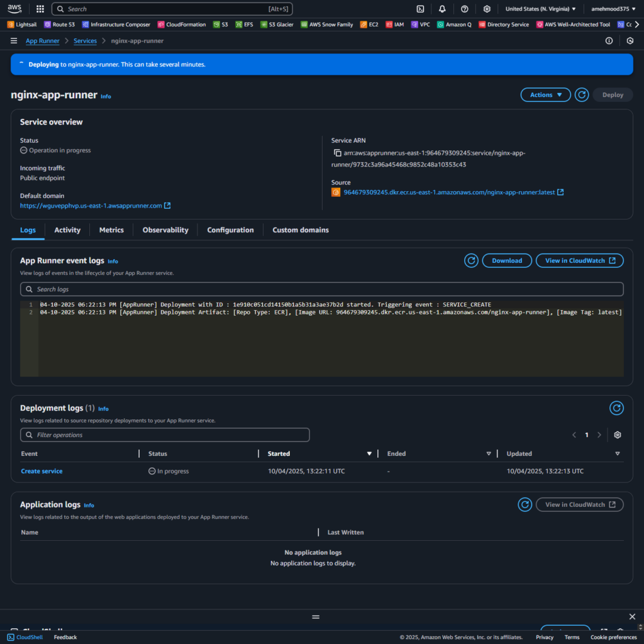
Task: Open the region selector dropdown
Action: point(540,9)
